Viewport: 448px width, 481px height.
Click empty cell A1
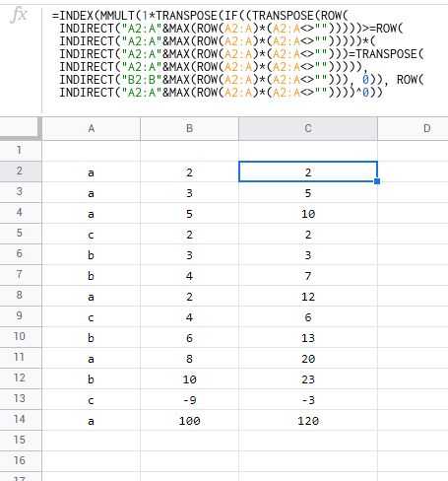(x=92, y=151)
